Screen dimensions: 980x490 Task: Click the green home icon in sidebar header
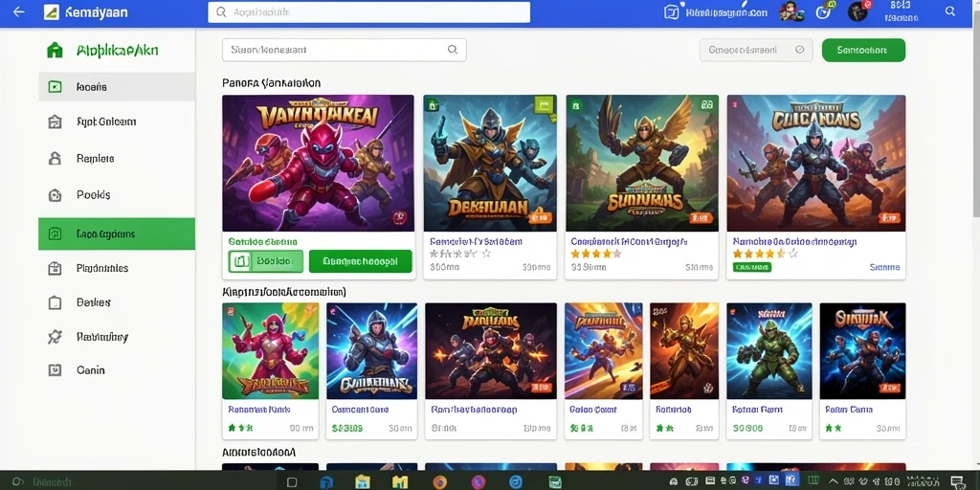[55, 50]
